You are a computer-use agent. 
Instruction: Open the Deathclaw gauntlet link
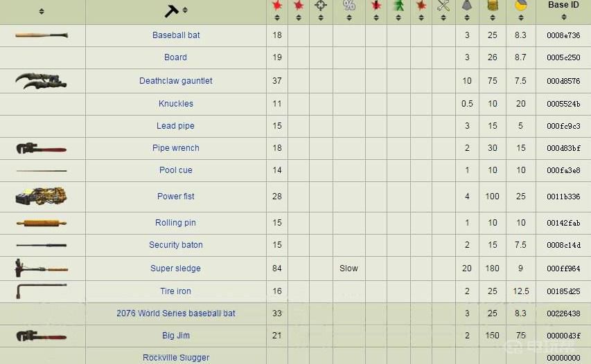click(176, 81)
